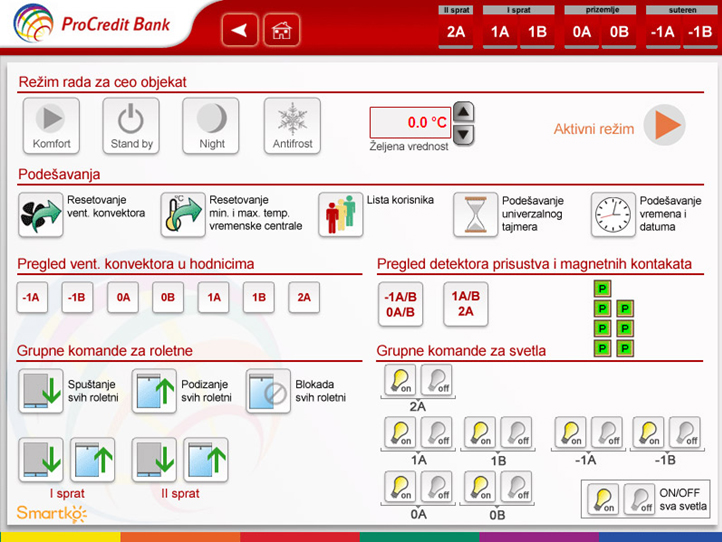The height and width of the screenshot is (542, 722).
Task: Lower blinds on II sprat
Action: click(154, 460)
